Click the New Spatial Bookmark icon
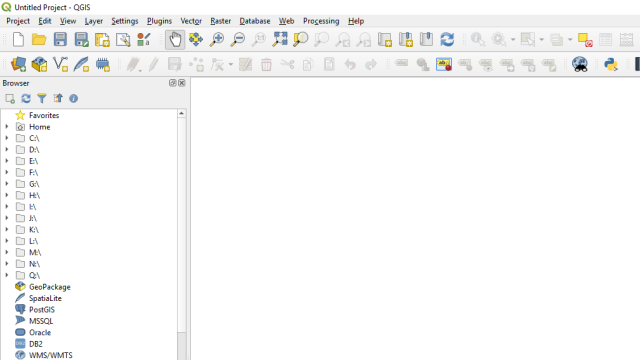Viewport: 640px width, 360px height. tap(405, 40)
